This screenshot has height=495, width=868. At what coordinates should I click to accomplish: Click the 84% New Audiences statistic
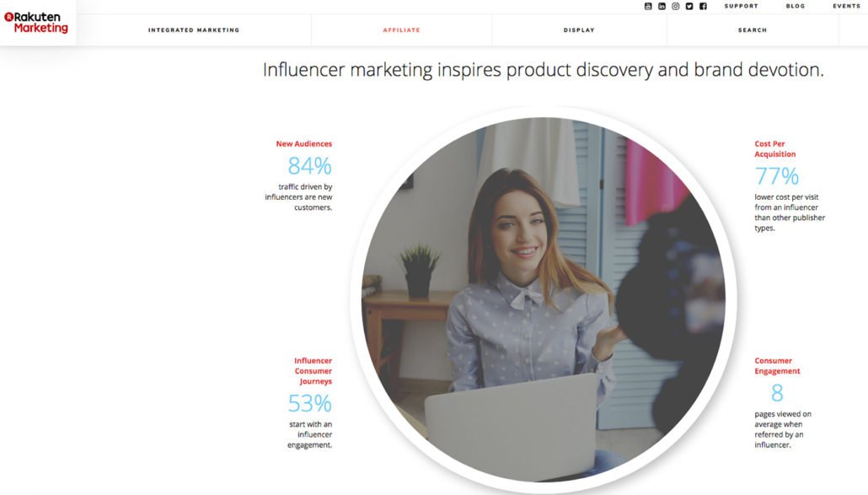click(309, 165)
